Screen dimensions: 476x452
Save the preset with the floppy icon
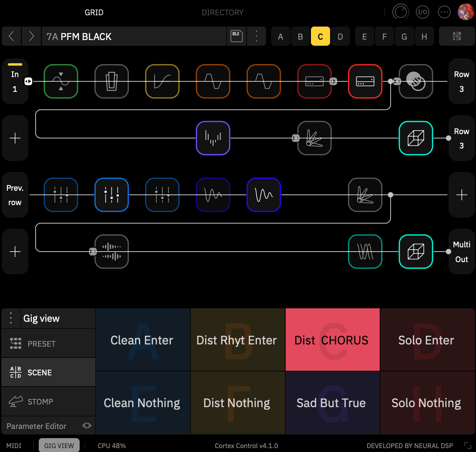236,36
